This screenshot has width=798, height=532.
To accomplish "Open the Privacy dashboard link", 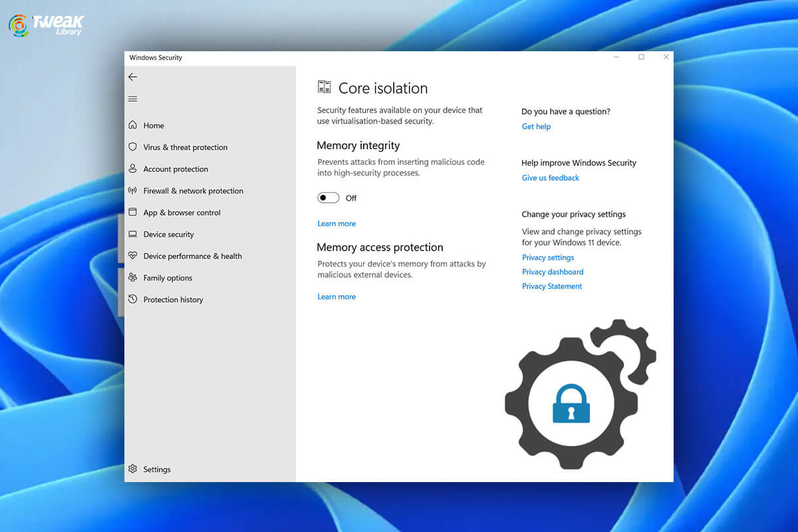I will pyautogui.click(x=553, y=271).
